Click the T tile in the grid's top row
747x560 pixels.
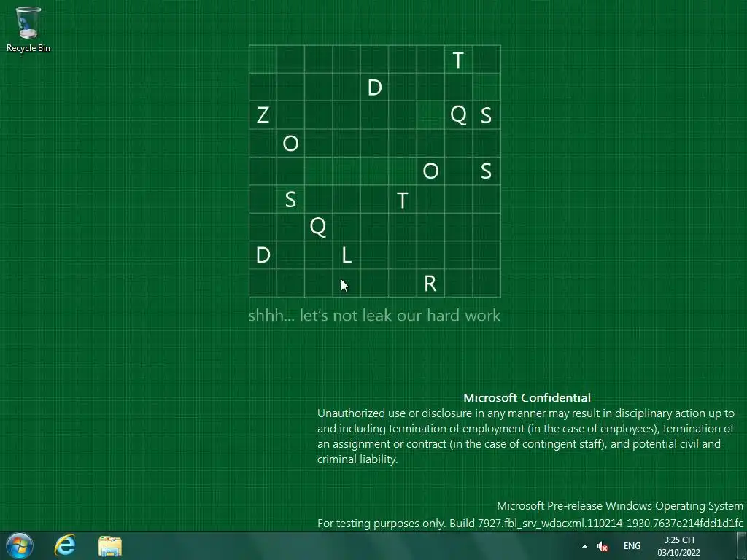pyautogui.click(x=458, y=60)
